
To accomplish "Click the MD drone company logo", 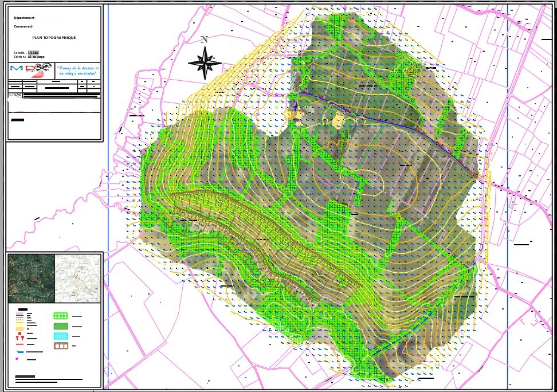I will 30,70.
